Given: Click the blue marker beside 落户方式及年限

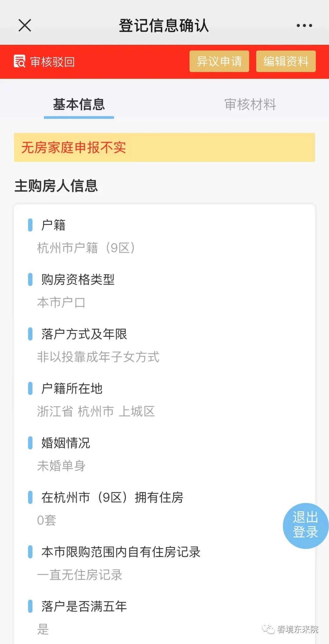Looking at the screenshot, I should coord(30,334).
